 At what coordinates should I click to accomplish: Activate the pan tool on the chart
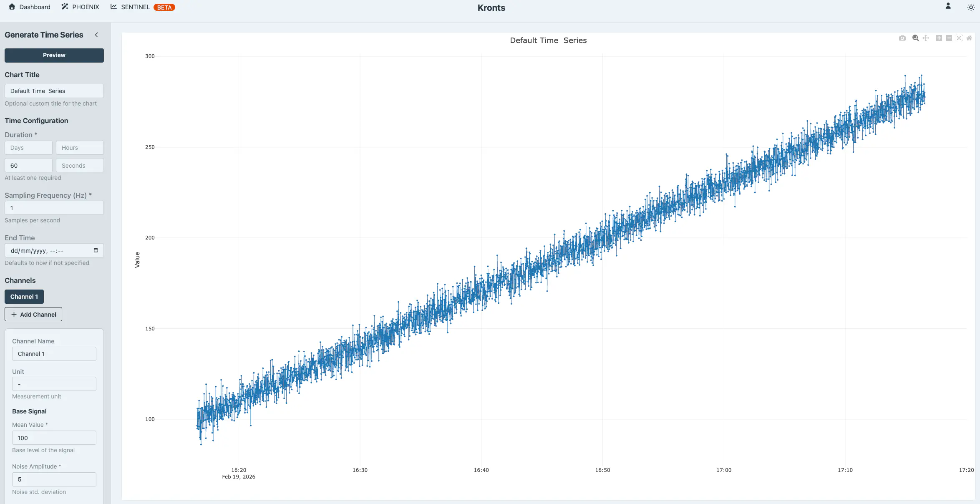click(926, 38)
